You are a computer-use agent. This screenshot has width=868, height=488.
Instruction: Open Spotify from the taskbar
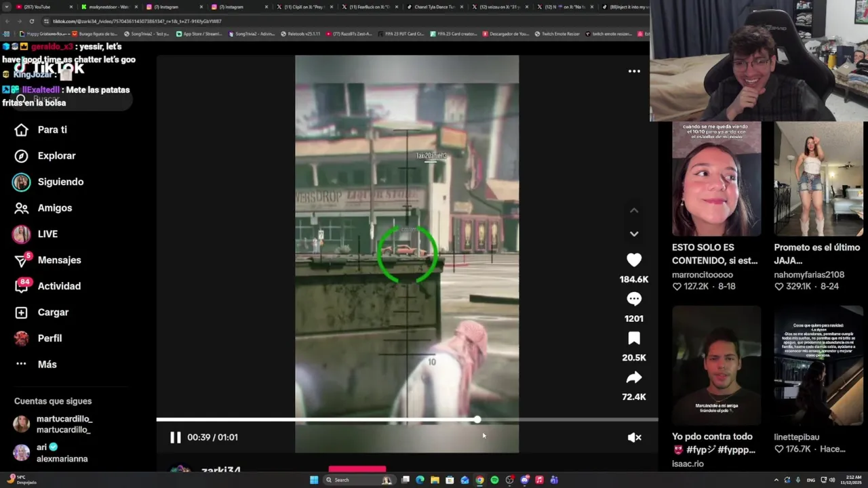(x=494, y=480)
